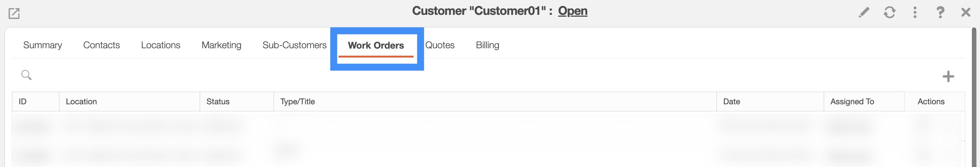The height and width of the screenshot is (167, 980).
Task: Close the Customer01 panel
Action: pos(966,13)
